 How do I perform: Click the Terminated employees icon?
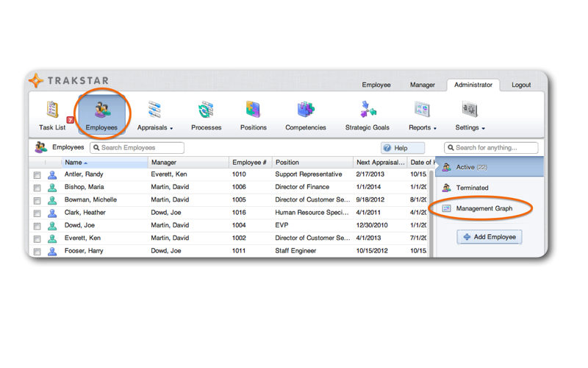coord(446,188)
